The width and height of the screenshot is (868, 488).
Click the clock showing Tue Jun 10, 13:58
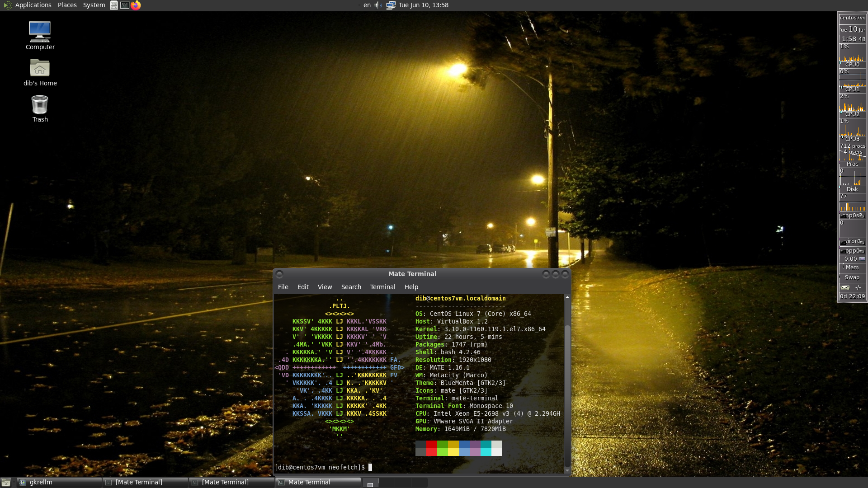click(424, 5)
